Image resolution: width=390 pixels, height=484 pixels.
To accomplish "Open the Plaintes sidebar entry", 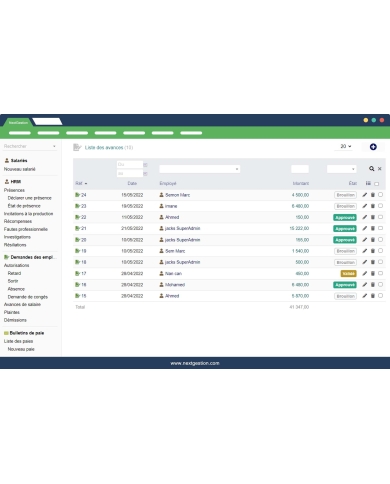I will 12,312.
